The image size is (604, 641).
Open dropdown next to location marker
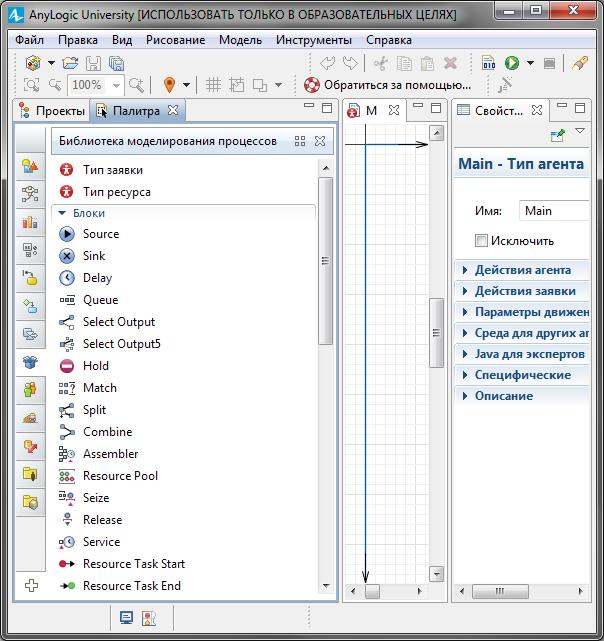[x=186, y=85]
